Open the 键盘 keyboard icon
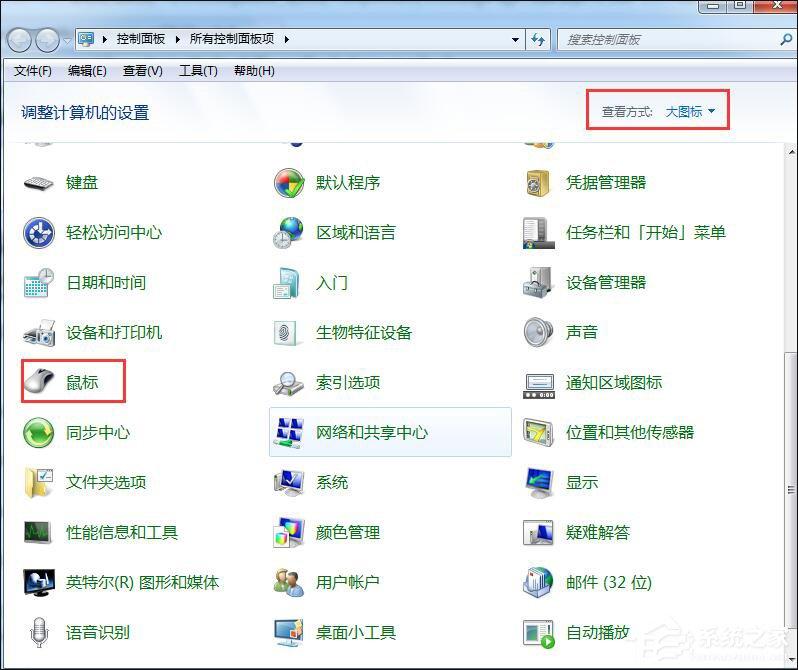Screen dimensions: 798x670 tap(39, 183)
